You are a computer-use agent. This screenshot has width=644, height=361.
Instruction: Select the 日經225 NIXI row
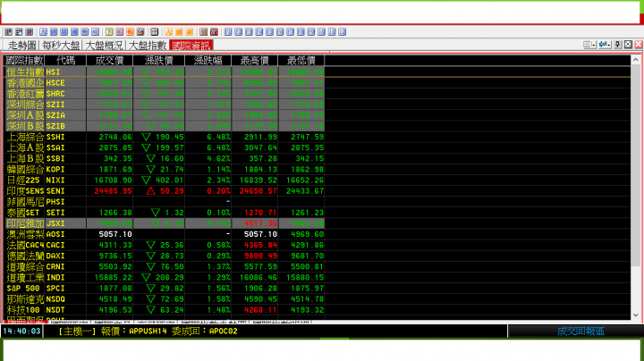click(165, 180)
